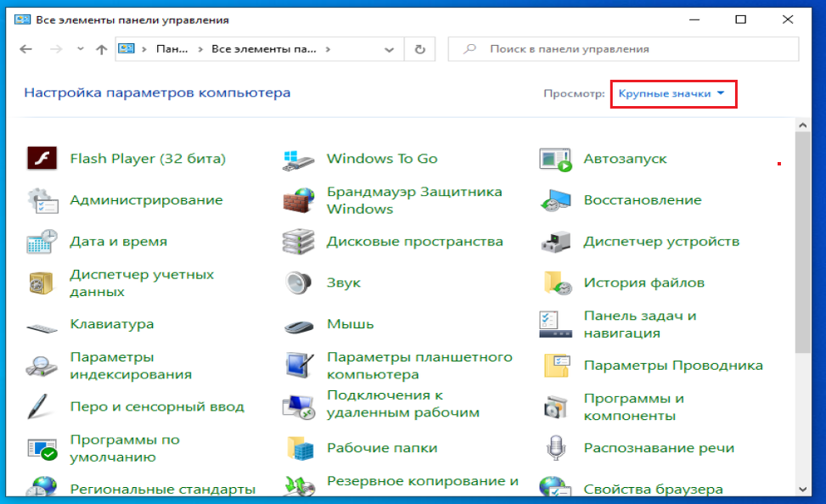Click the Распознавание речи microphone icon
Viewport: 826px width, 504px height.
[556, 448]
